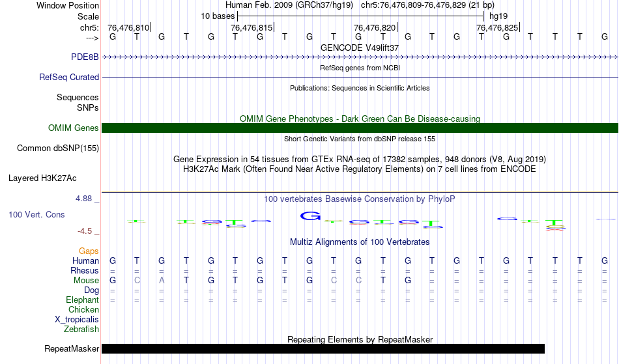Click the 10 bases scale bar
This screenshot has width=619, height=364.
(x=360, y=16)
